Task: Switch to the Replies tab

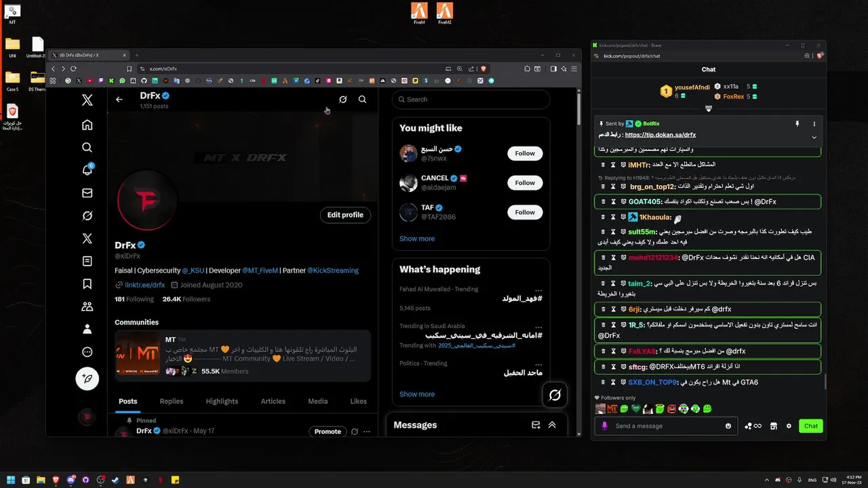Action: click(171, 401)
